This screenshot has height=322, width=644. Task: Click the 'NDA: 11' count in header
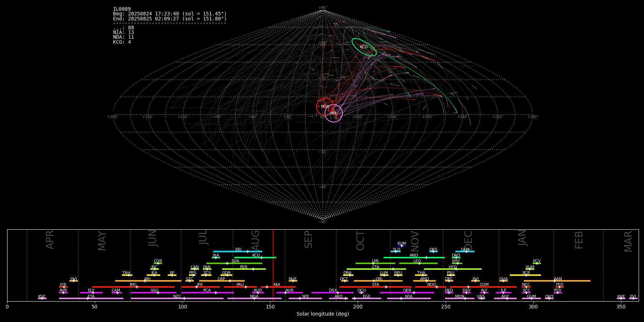tap(123, 37)
